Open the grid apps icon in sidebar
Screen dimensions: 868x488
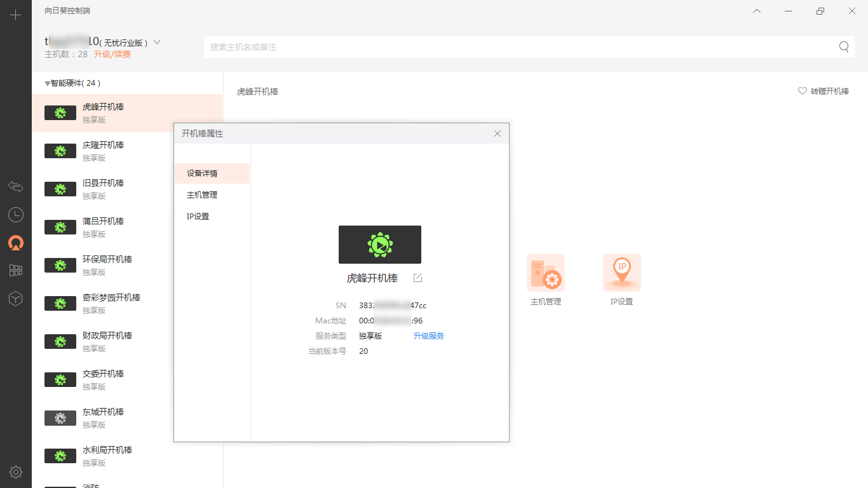coord(16,271)
